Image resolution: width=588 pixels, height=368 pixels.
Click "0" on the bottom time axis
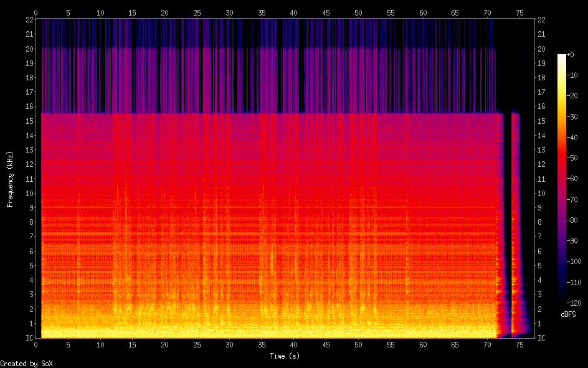pyautogui.click(x=36, y=344)
